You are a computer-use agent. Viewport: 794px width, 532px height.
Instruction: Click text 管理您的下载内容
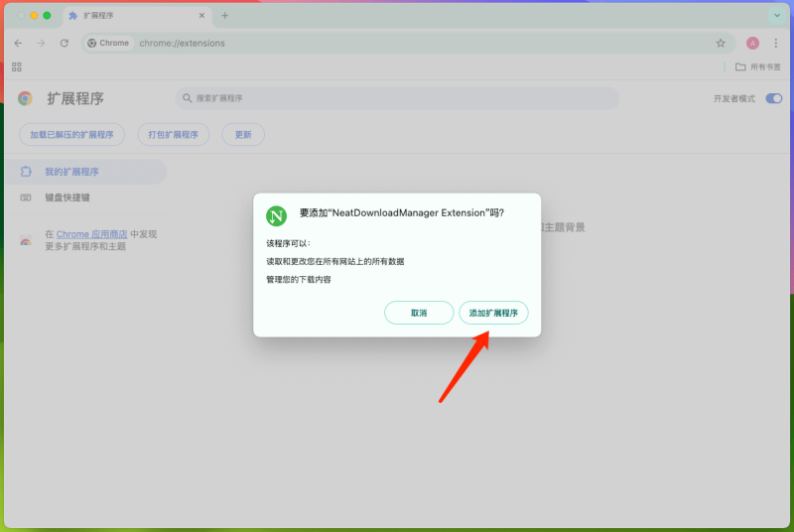coord(299,280)
